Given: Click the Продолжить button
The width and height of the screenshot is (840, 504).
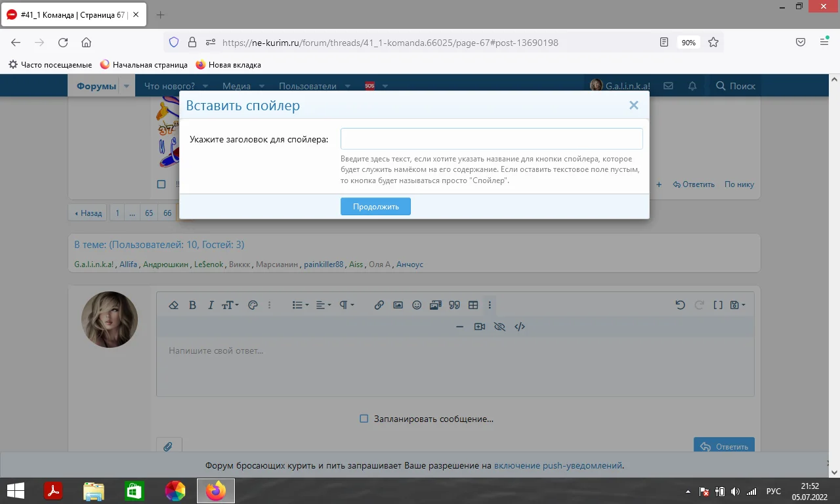Looking at the screenshot, I should point(375,207).
